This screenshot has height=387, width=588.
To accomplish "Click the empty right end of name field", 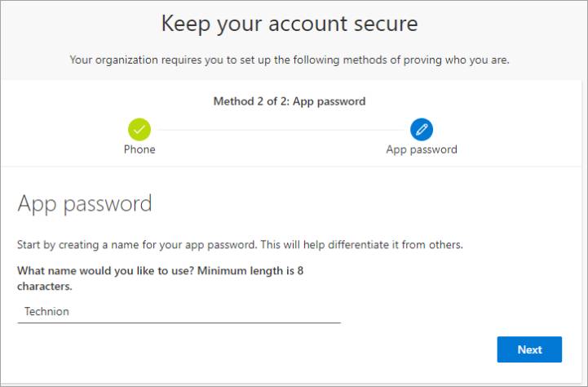I will point(281,312).
